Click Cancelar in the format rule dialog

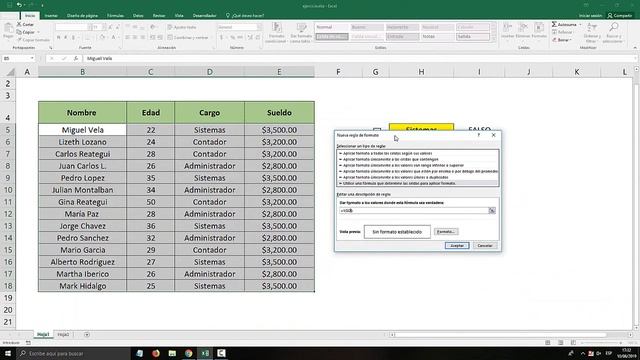[x=484, y=245]
